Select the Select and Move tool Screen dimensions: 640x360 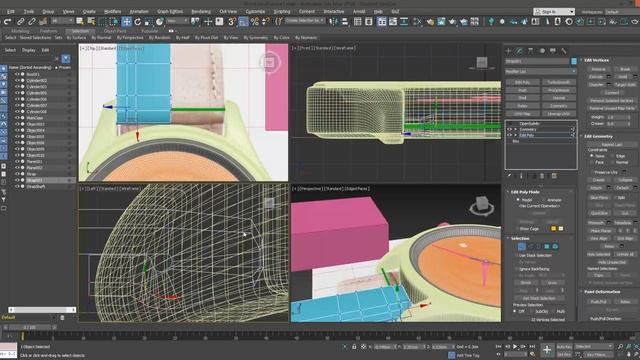coord(127,21)
